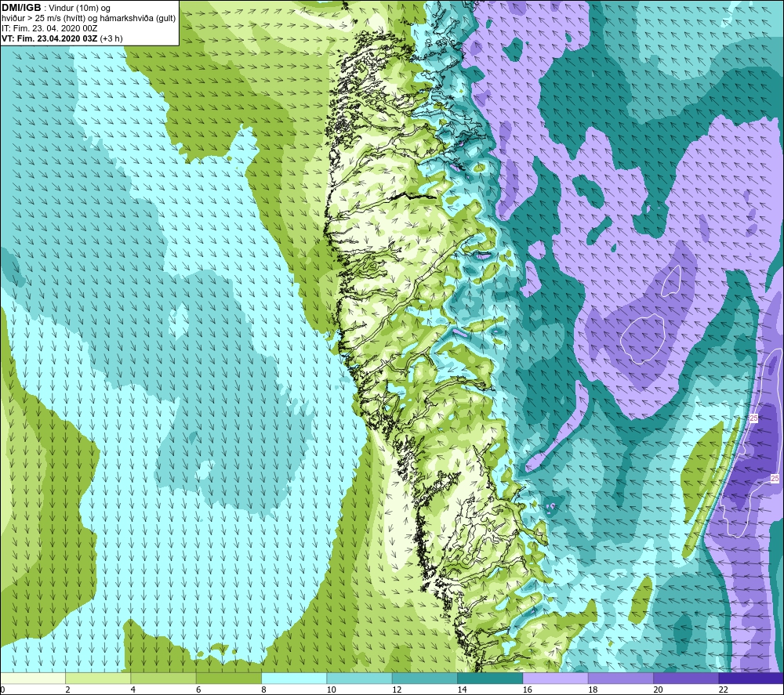Click the legend scale value '10'
784x695 pixels.
pyautogui.click(x=332, y=690)
